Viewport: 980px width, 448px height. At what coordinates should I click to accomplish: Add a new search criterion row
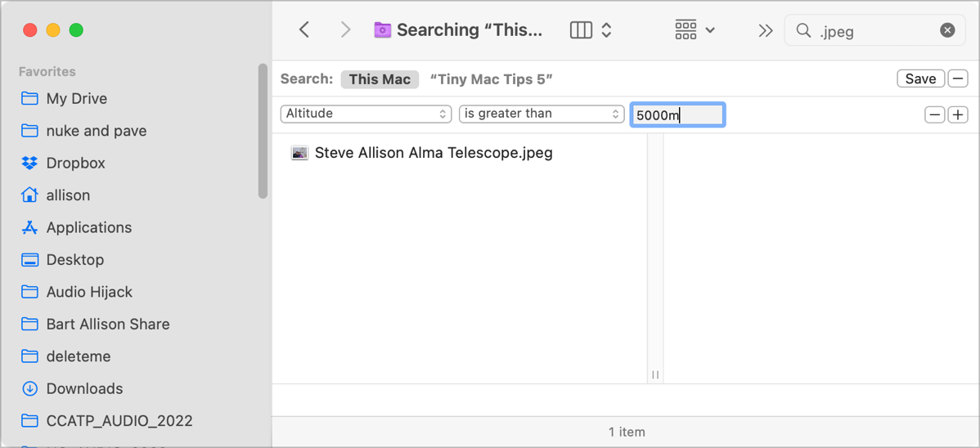(x=958, y=114)
